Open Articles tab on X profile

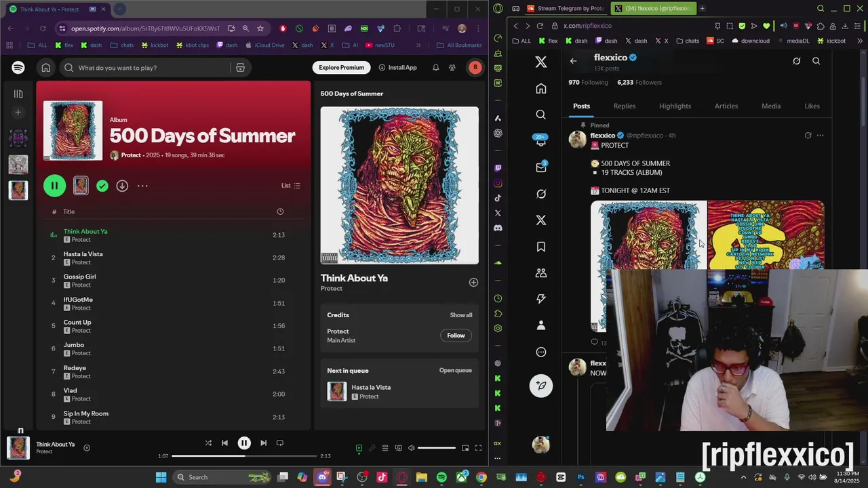[726, 106]
